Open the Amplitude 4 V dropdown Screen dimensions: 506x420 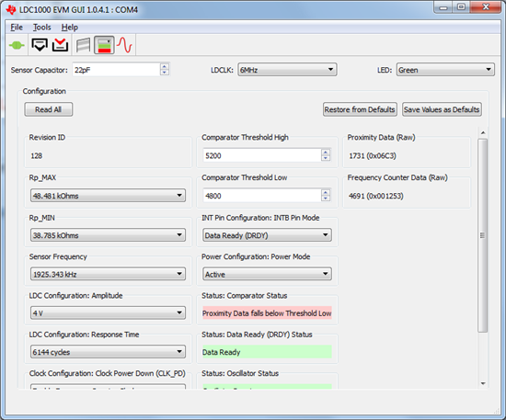click(x=109, y=312)
